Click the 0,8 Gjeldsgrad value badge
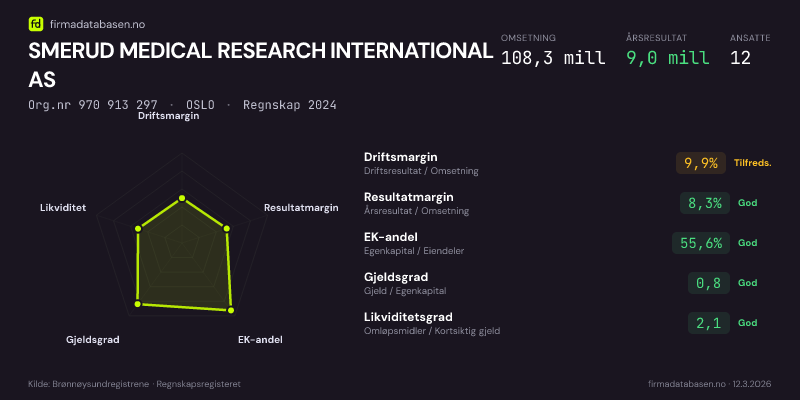 tap(709, 283)
